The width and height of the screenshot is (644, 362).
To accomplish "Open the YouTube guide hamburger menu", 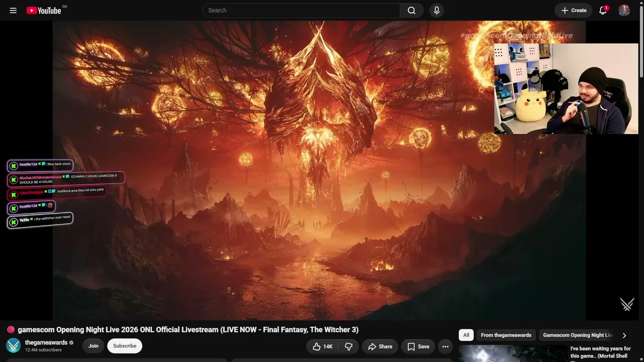I will 13,10.
